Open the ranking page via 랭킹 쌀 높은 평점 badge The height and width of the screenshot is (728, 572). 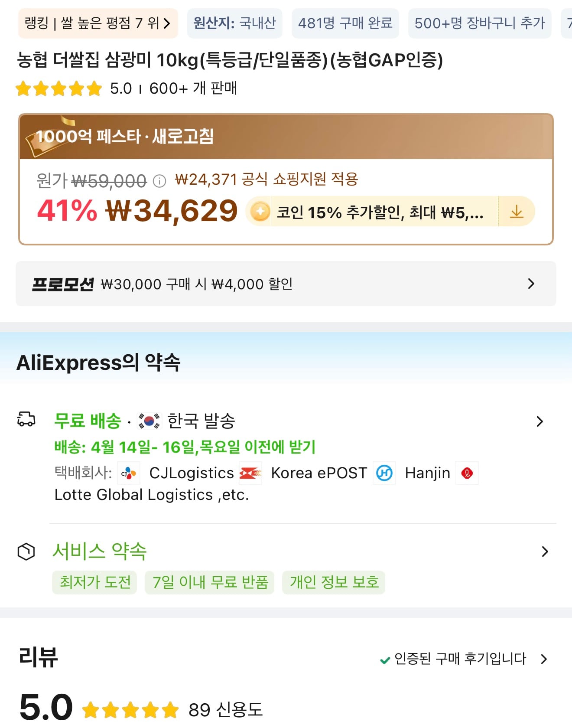coord(97,23)
